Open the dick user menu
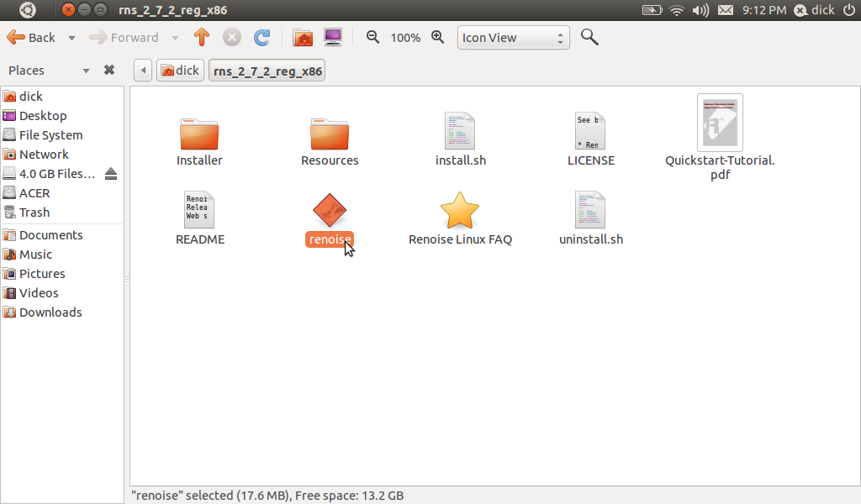 [x=814, y=10]
